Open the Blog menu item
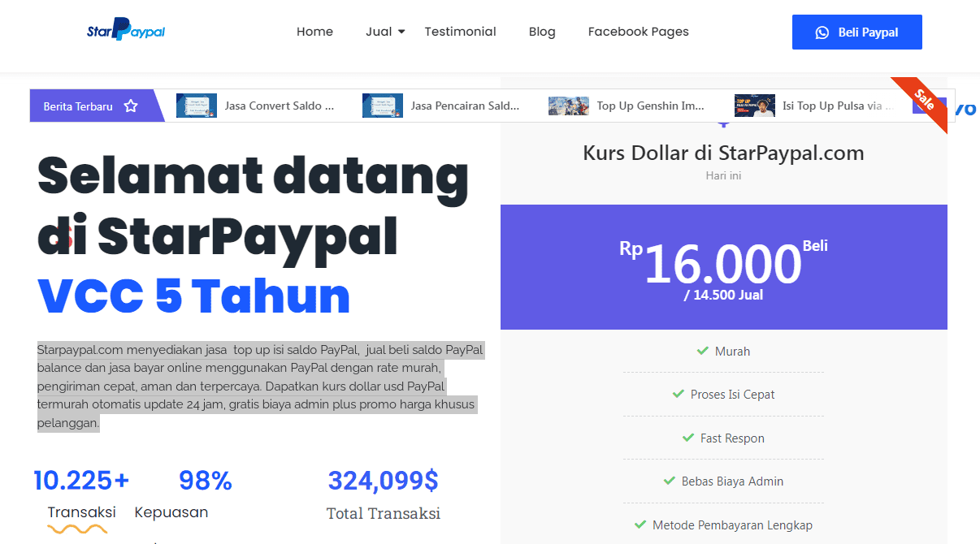This screenshot has width=980, height=544. click(x=542, y=32)
